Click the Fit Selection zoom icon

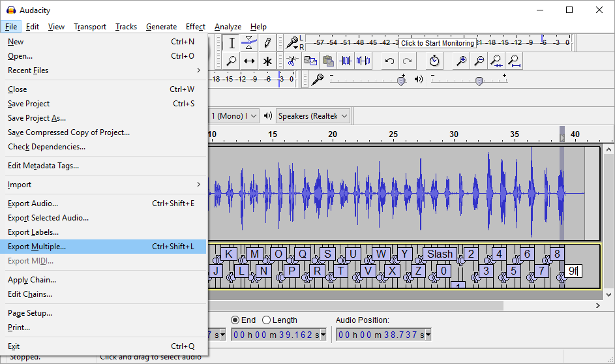(496, 61)
